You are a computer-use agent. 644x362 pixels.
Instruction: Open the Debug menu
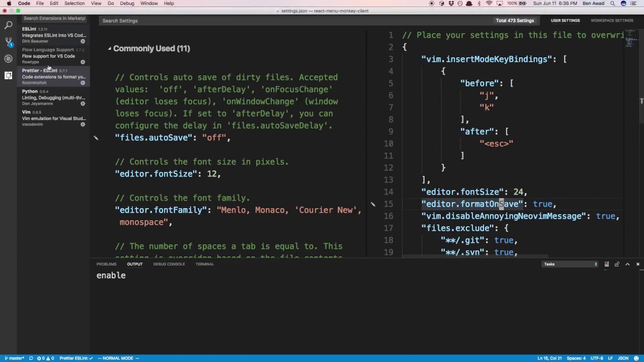127,4
